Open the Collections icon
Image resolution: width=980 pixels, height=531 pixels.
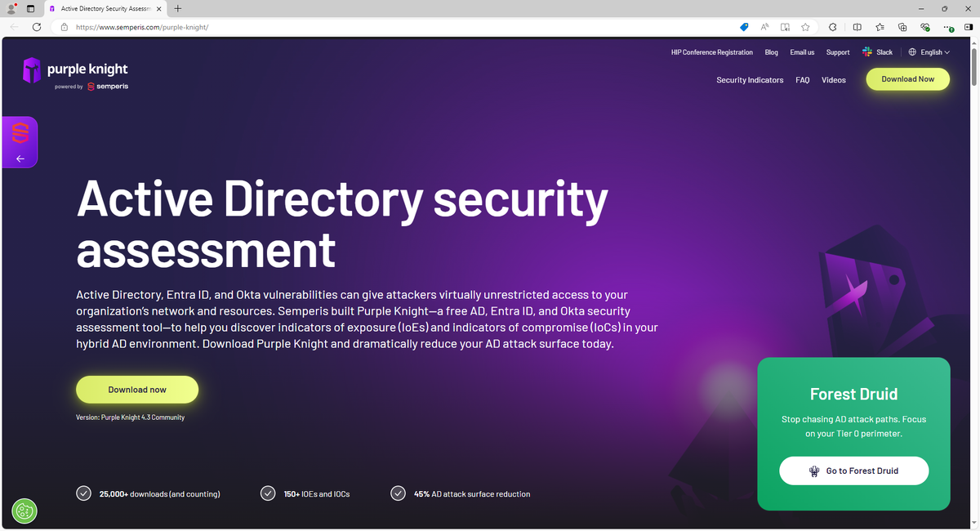click(902, 27)
